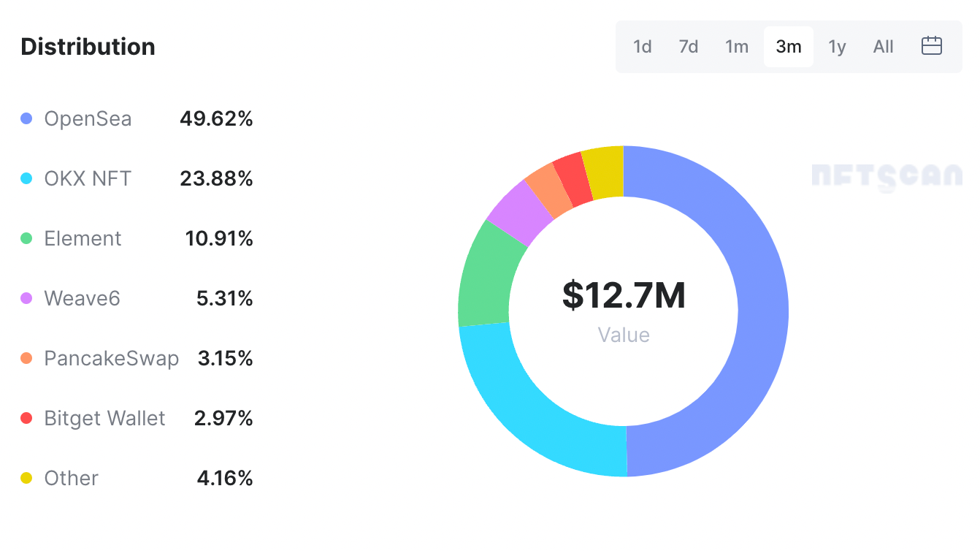
Task: Toggle the OpenSea legend label
Action: coord(88,119)
